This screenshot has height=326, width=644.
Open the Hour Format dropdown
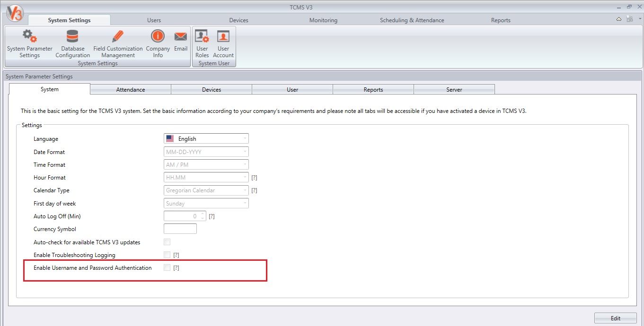point(206,177)
